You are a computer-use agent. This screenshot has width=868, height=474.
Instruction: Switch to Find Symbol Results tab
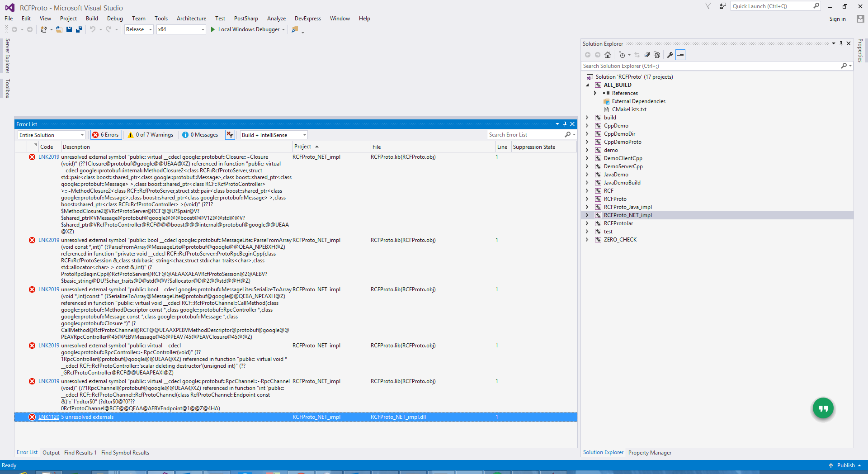point(125,453)
